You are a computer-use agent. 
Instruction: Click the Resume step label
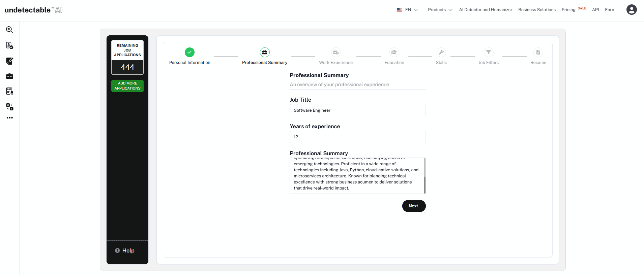coord(538,63)
